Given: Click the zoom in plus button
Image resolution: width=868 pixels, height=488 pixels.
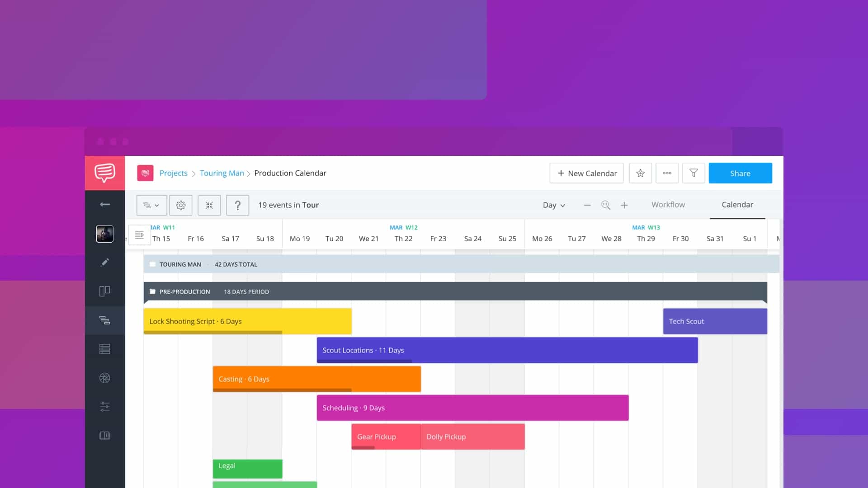Looking at the screenshot, I should tap(624, 204).
